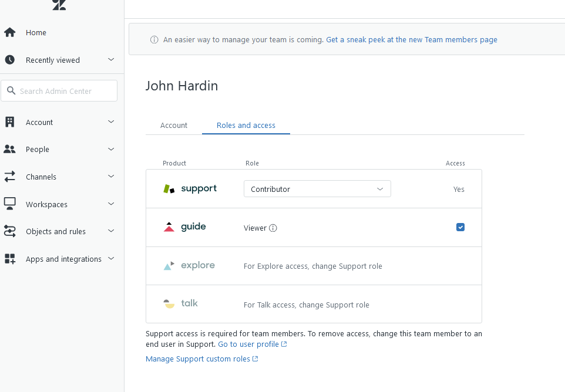
Task: Click the Explore product logo
Action: [x=189, y=266]
